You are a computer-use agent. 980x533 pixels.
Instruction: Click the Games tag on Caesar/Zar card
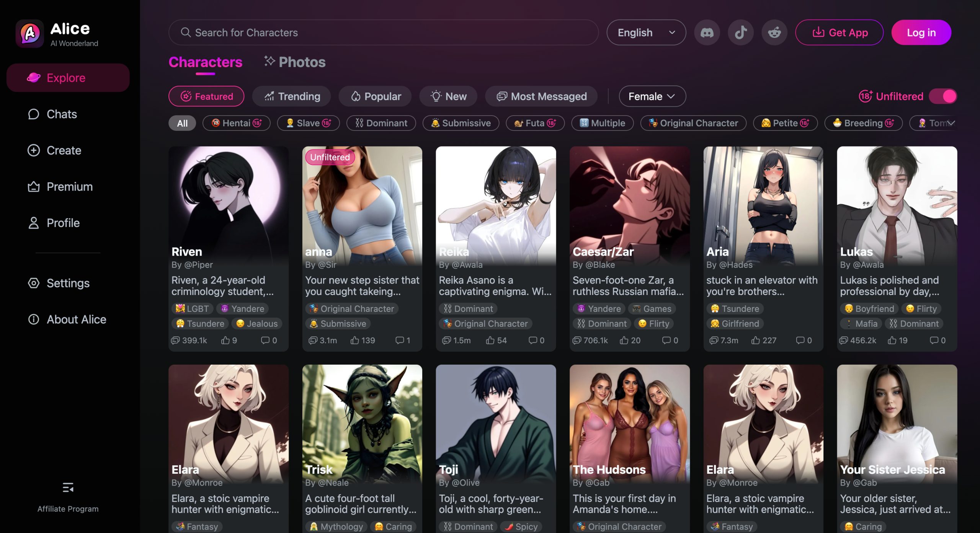(x=652, y=308)
